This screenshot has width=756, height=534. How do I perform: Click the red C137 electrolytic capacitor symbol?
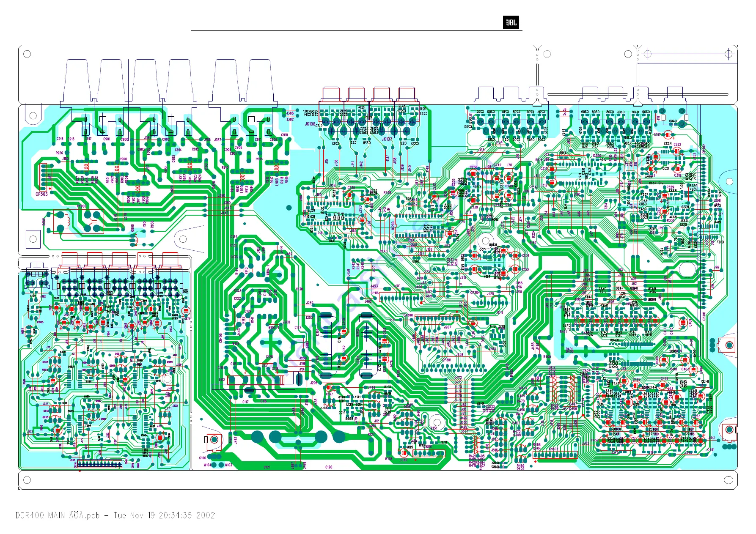click(x=329, y=387)
